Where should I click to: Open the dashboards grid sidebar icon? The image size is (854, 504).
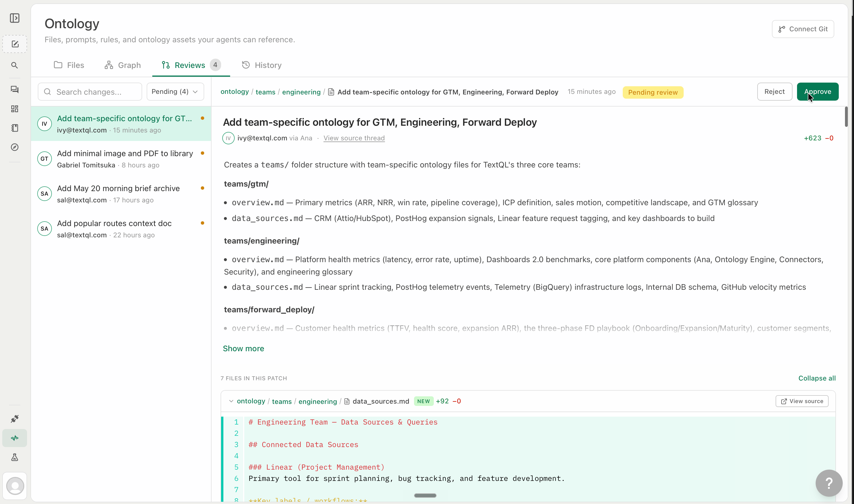coord(15,109)
